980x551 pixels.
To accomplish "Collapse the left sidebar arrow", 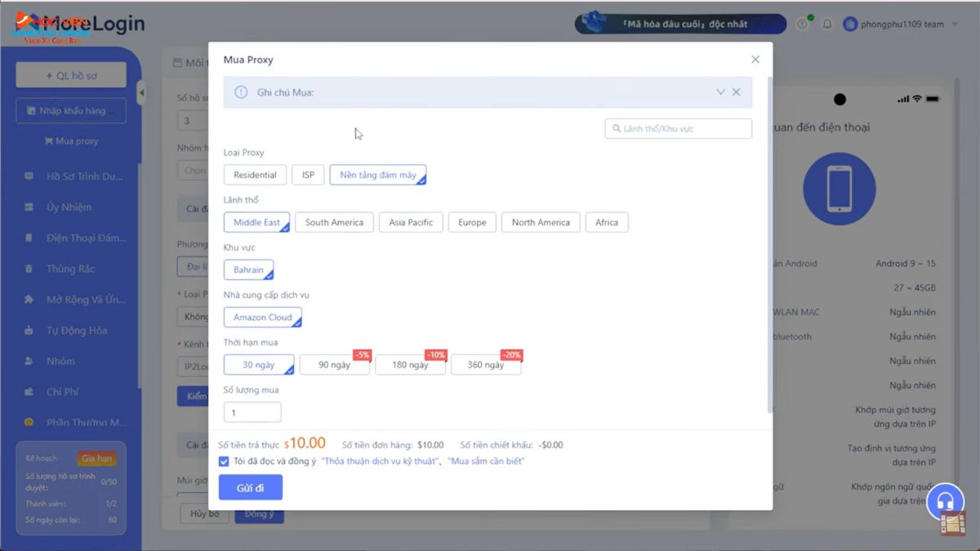I will tap(140, 93).
